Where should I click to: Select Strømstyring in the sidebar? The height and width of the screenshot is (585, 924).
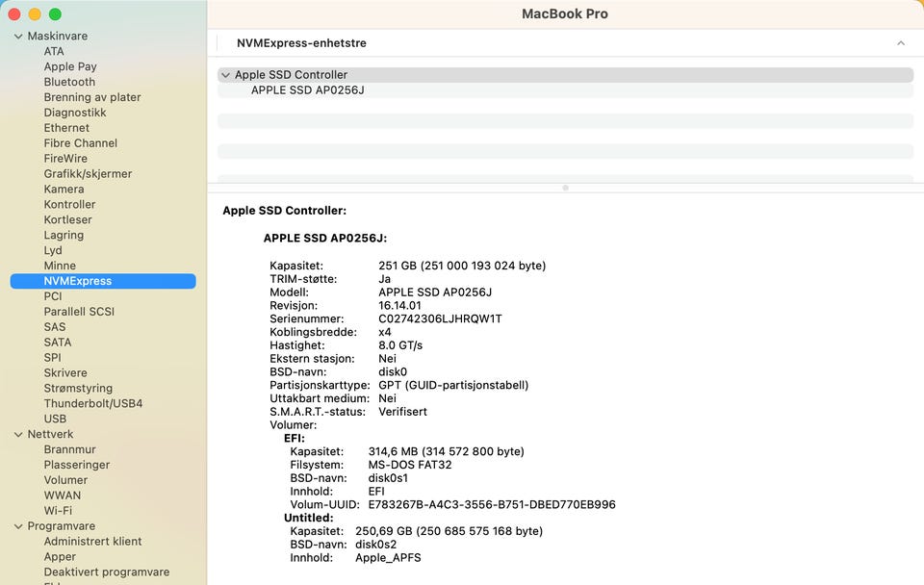(78, 388)
